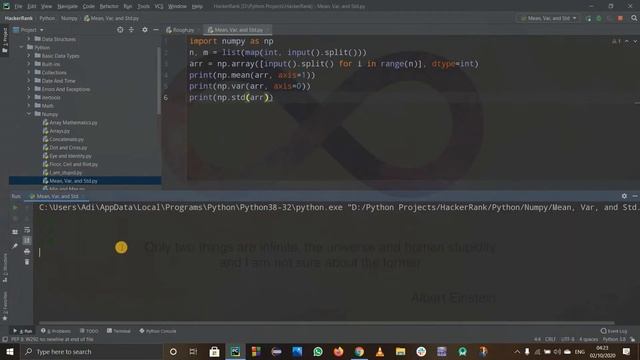The height and width of the screenshot is (360, 640).
Task: Open the Event Log in the bottom right
Action: pyautogui.click(x=614, y=331)
